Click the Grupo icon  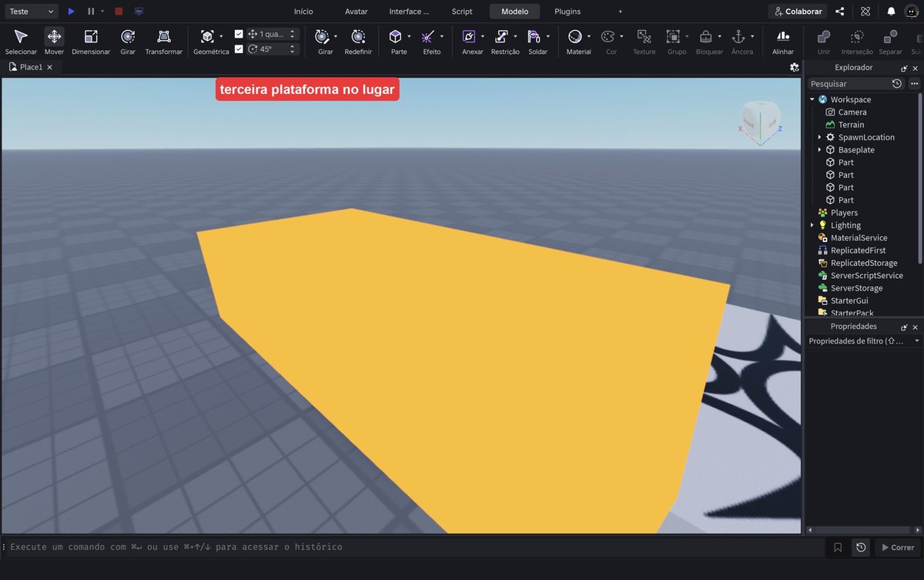(673, 36)
